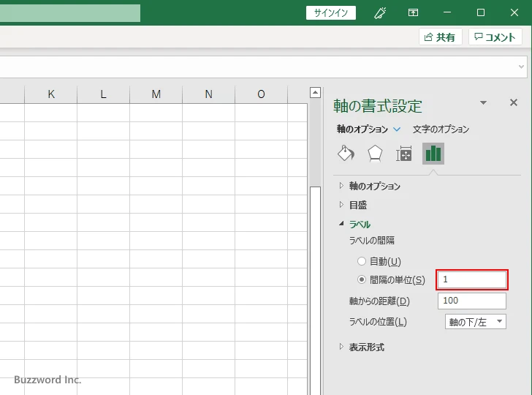The image size is (532, 395).
Task: Select column O header
Action: (261, 94)
